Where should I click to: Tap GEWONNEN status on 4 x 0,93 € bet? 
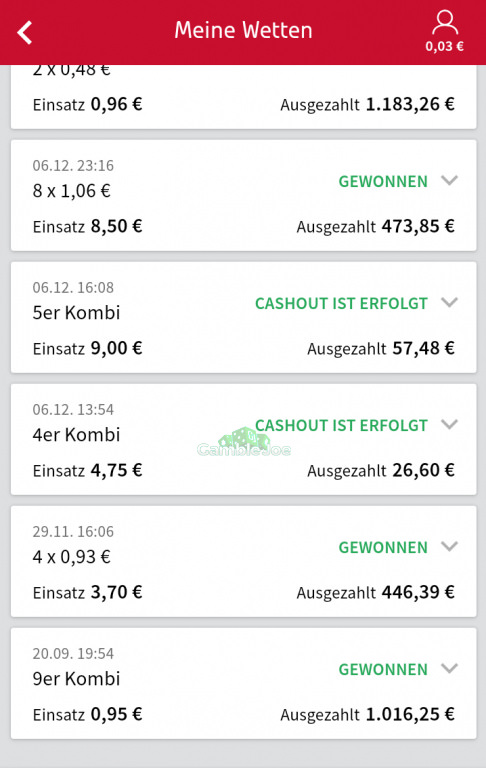[383, 547]
